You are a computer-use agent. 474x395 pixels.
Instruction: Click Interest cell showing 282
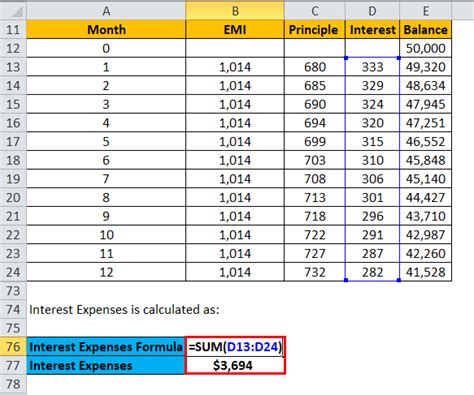[372, 272]
